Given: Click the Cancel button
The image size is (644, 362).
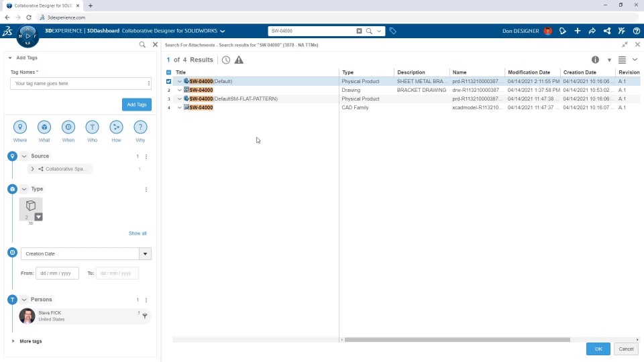Looking at the screenshot, I should 626,349.
